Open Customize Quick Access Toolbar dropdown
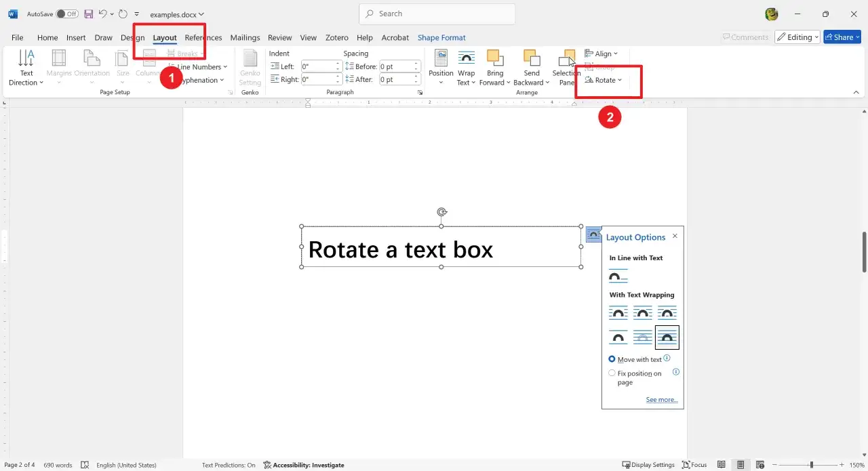Image resolution: width=868 pixels, height=471 pixels. coord(137,14)
